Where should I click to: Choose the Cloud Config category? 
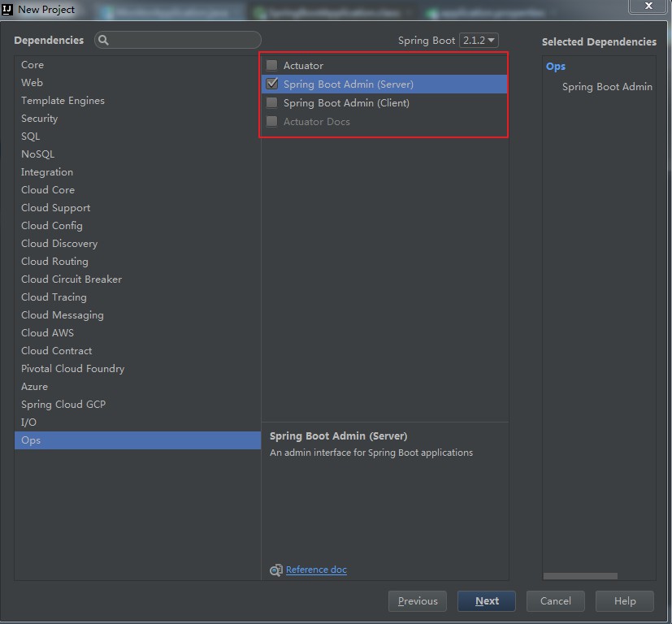pyautogui.click(x=137, y=225)
